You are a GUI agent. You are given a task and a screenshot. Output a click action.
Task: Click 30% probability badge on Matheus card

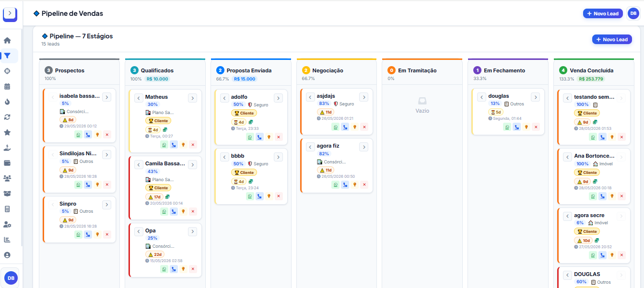coord(152,104)
